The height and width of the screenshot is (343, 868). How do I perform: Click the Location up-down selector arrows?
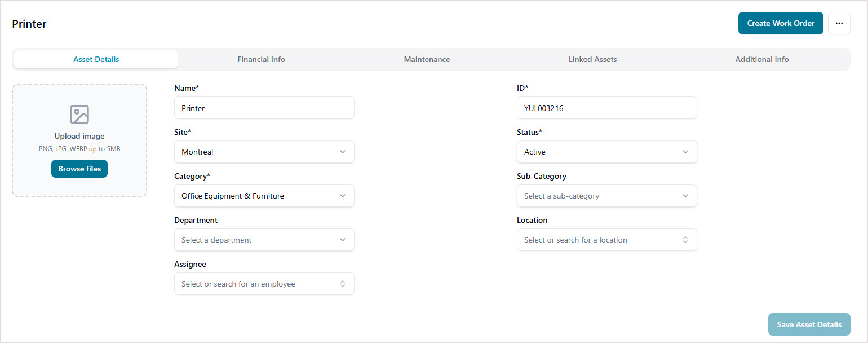[x=685, y=240]
